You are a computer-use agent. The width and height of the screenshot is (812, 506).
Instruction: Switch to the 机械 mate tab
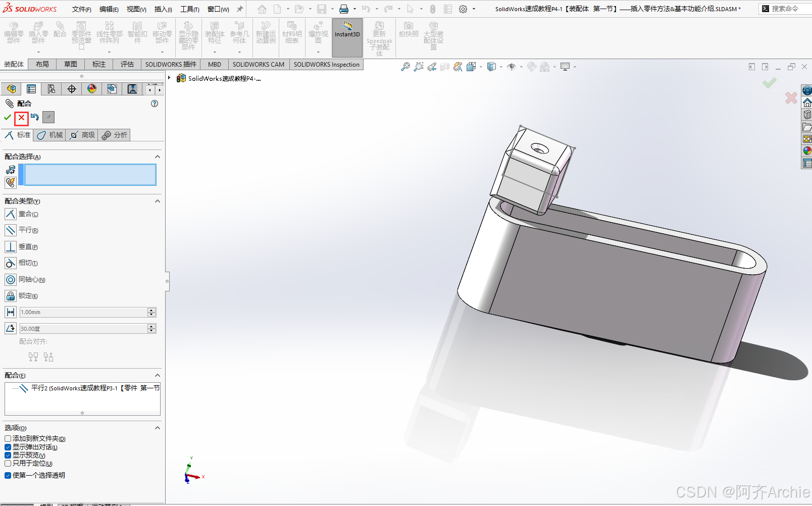tap(49, 135)
